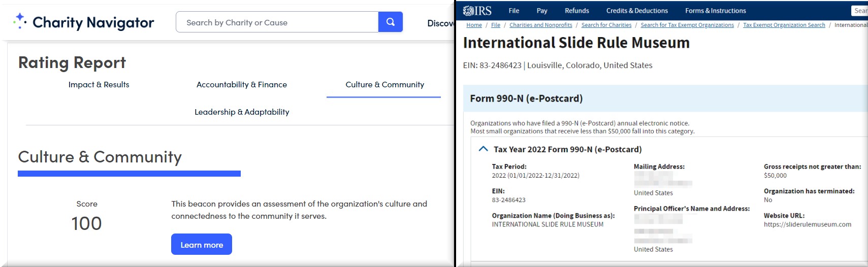This screenshot has width=868, height=267.
Task: Click Tax Exempt Organization Search breadcrumb
Action: 784,25
